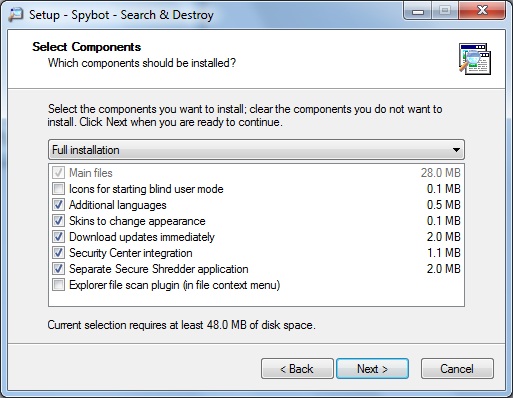Disable Download updates immediately
513x398 pixels.
[58, 237]
